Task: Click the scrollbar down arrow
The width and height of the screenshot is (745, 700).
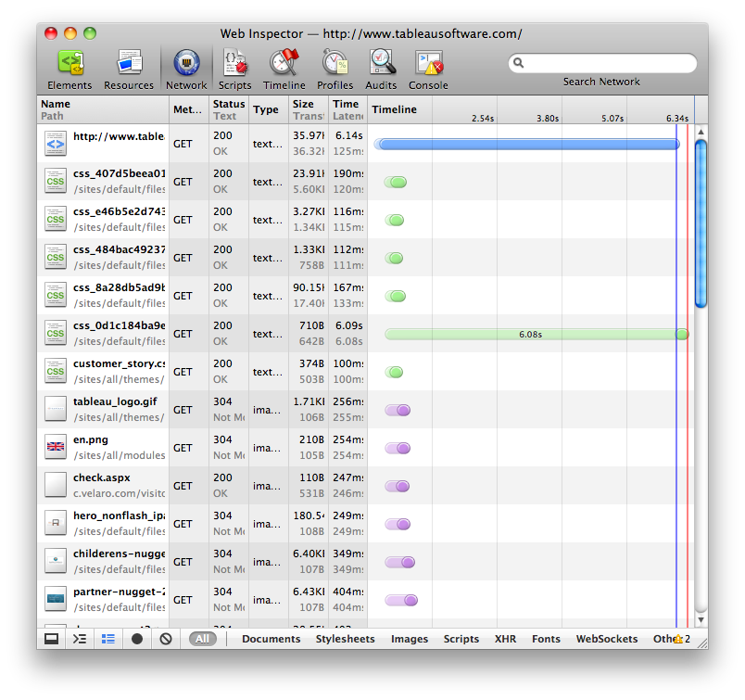Action: tap(701, 619)
